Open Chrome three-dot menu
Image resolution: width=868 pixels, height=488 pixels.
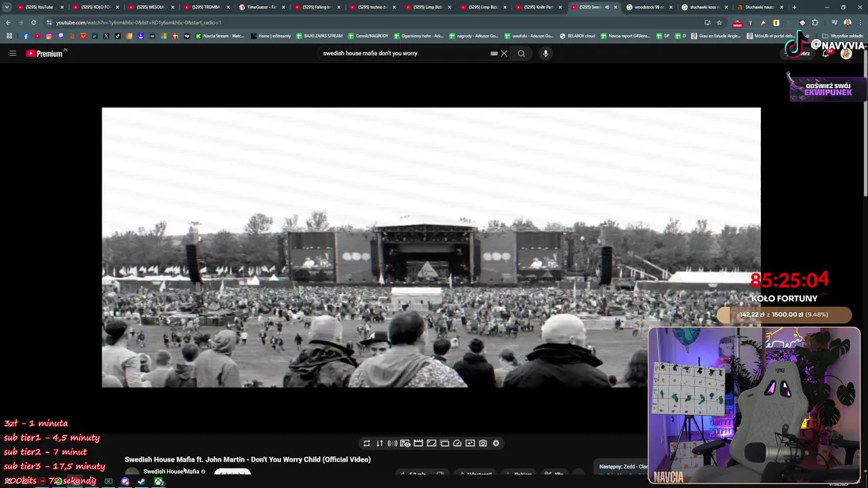[x=860, y=22]
